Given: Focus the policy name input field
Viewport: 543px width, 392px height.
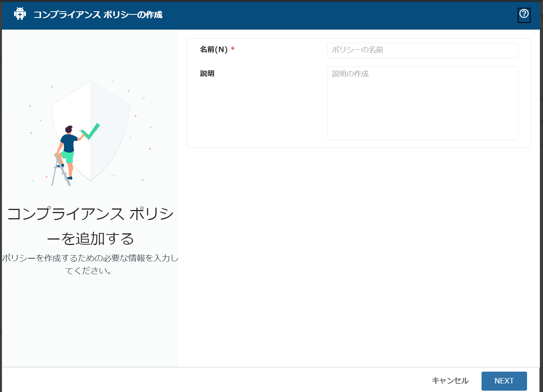Looking at the screenshot, I should (422, 50).
